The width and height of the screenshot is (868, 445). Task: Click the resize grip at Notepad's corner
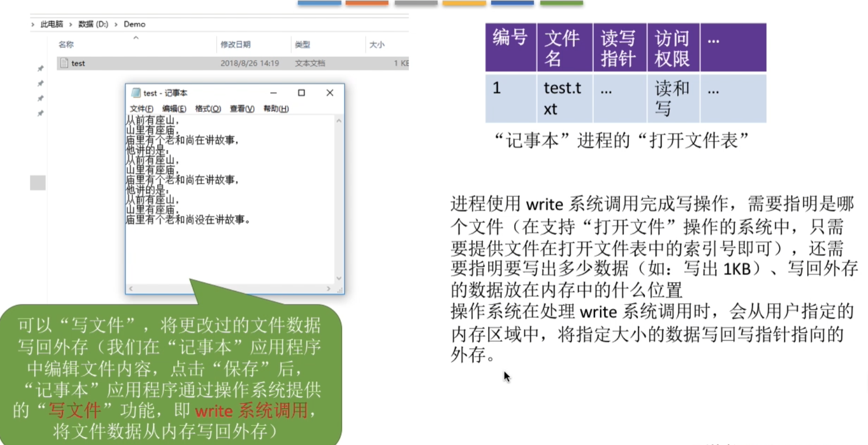(x=340, y=290)
